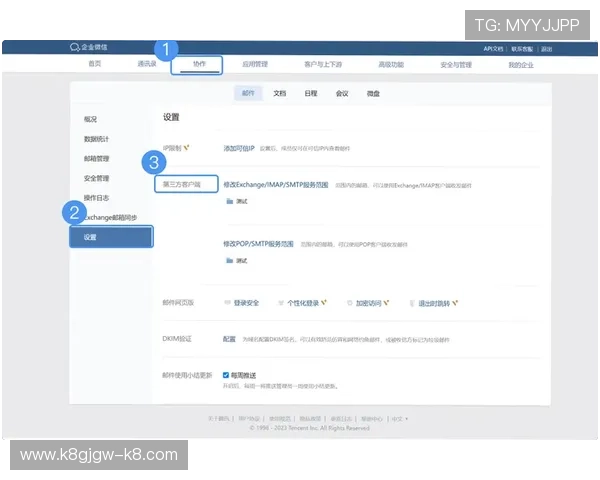Image resolution: width=600 pixels, height=480 pixels.
Task: Click the icon before 退出时跳转
Action: click(x=412, y=304)
